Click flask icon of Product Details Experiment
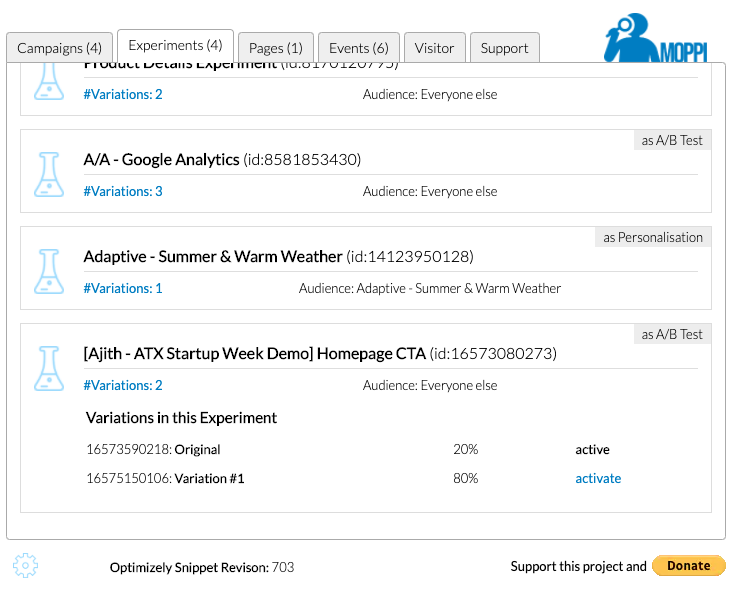The width and height of the screenshot is (731, 589). coord(49,82)
